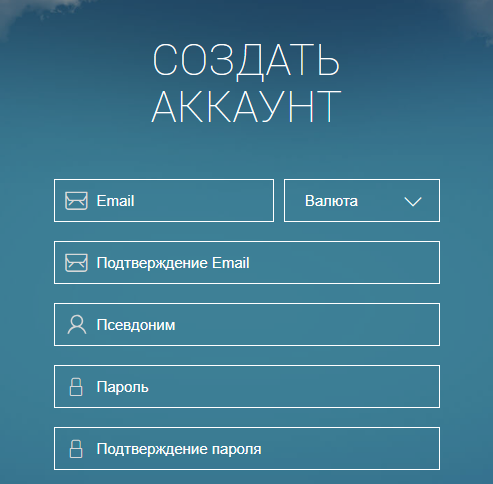Open the Валюта dropdown box

(362, 200)
